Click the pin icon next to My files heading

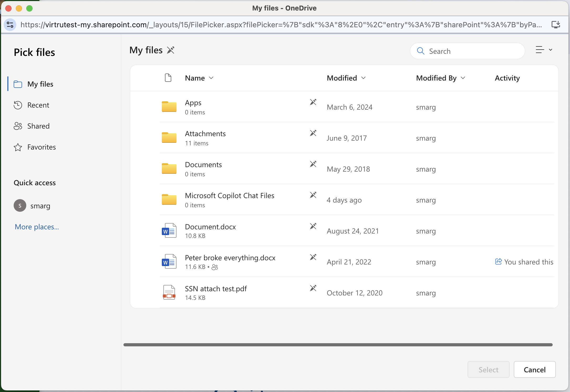click(171, 50)
